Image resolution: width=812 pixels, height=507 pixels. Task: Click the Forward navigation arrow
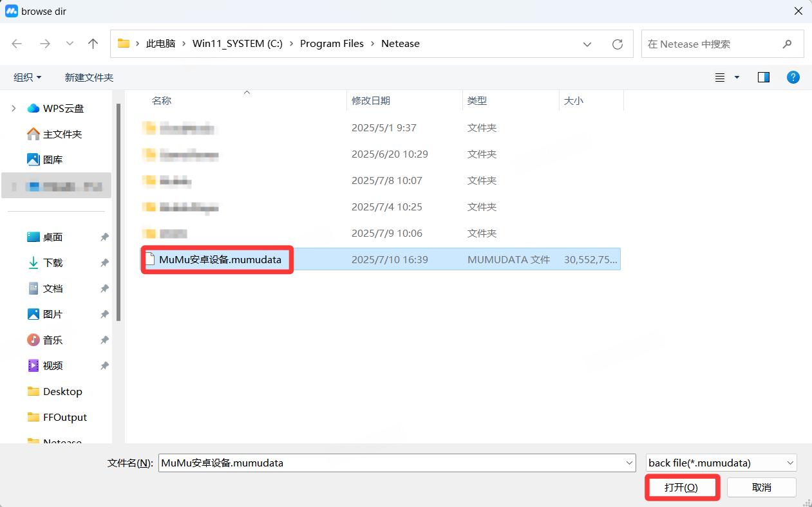pos(44,44)
